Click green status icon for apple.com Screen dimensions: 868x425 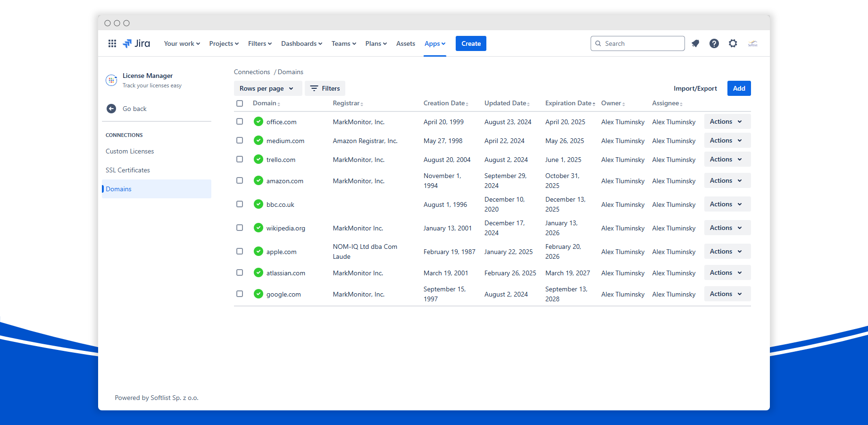pos(259,251)
